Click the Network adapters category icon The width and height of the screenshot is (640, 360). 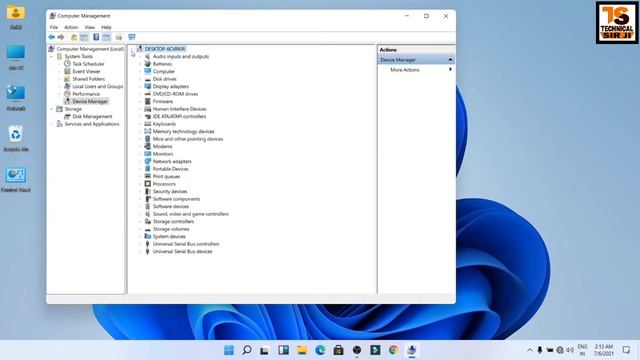(148, 161)
